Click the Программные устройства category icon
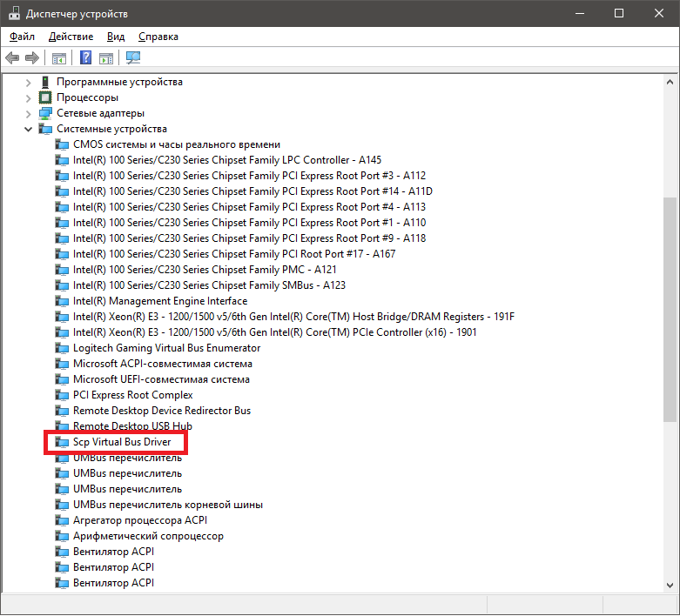This screenshot has height=616, width=680. (45, 82)
